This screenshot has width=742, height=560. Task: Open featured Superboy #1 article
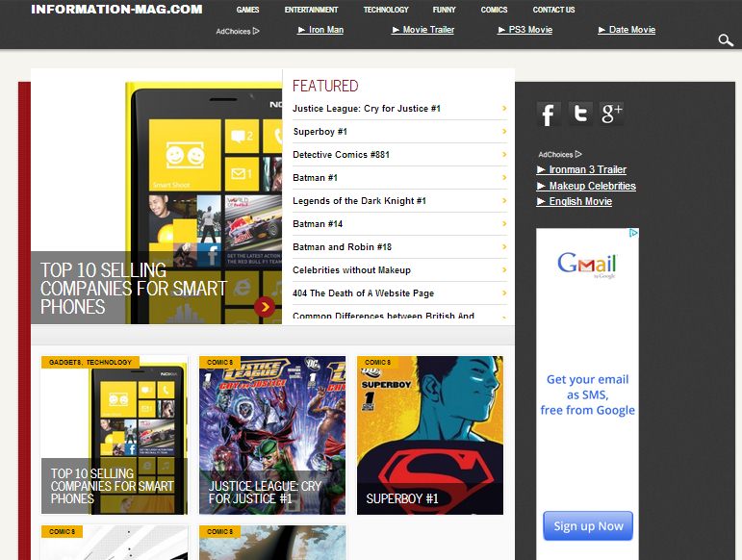coord(320,132)
